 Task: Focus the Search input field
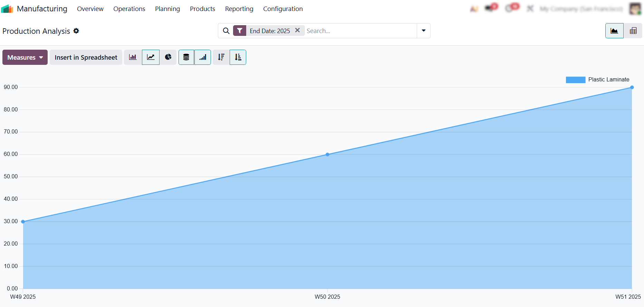click(x=359, y=31)
